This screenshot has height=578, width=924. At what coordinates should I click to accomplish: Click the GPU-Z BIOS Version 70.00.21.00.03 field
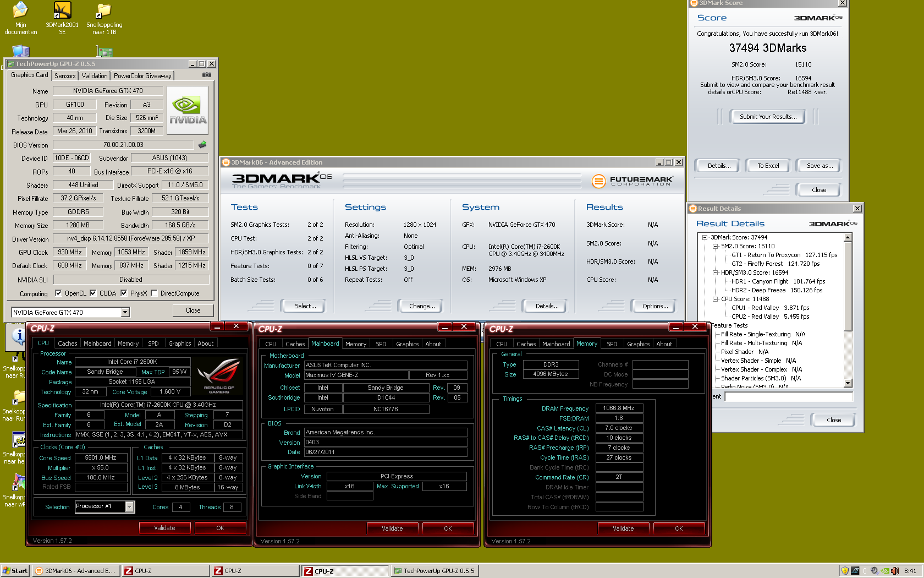click(123, 145)
